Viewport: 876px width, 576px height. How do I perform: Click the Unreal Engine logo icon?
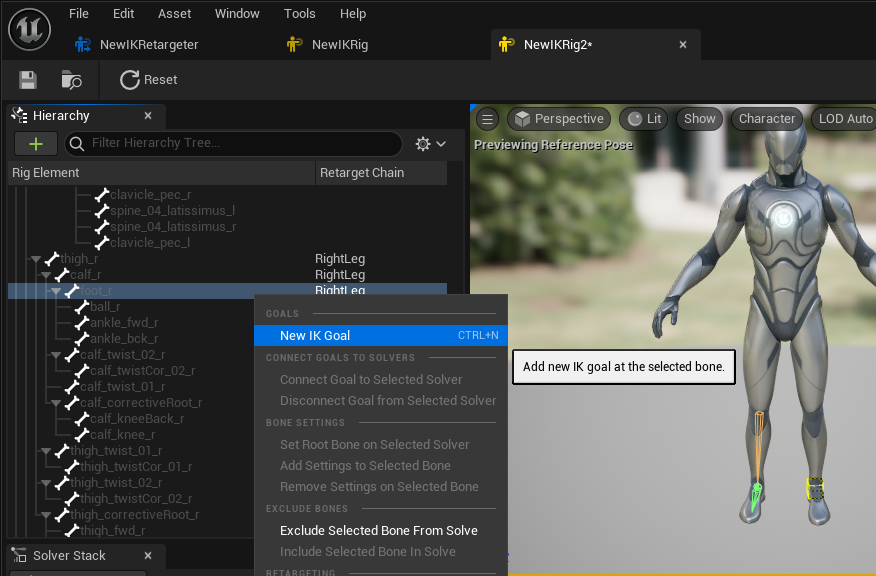click(x=30, y=29)
